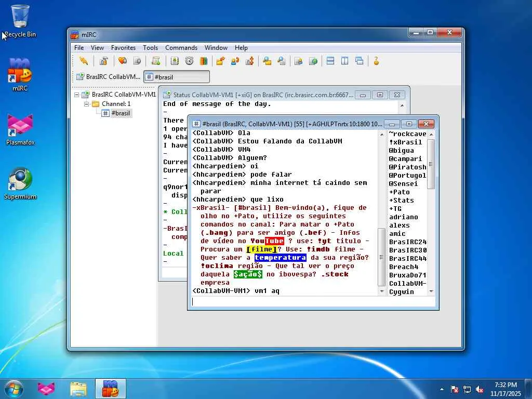
Task: Collapse the Channel: 1 tree folder
Action: pos(87,104)
